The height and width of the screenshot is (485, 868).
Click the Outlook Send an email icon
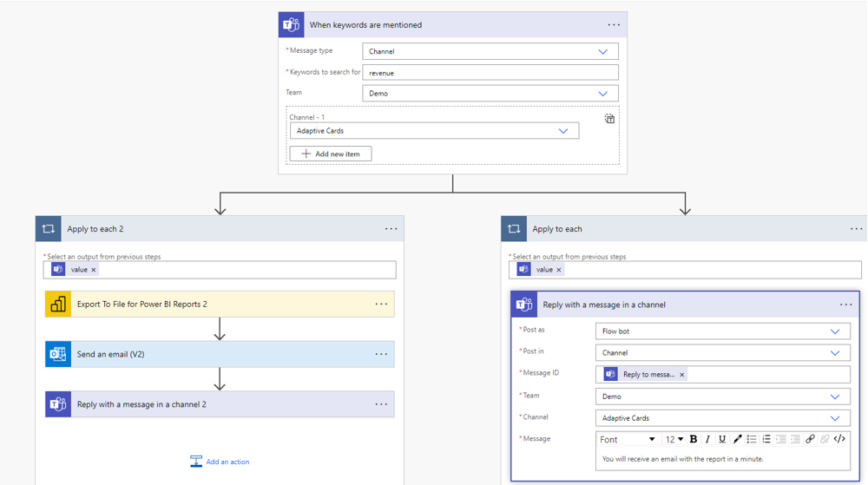pos(58,354)
